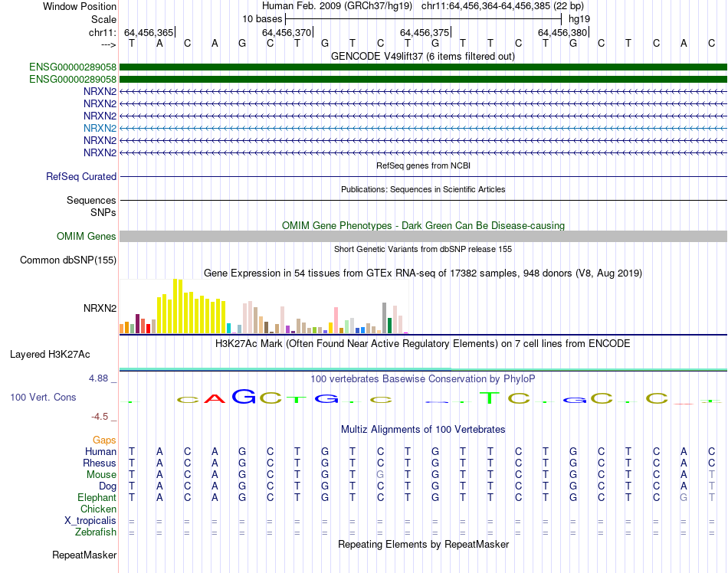Image resolution: width=728 pixels, height=573 pixels.
Task: Click Short Genetic Variants from dbSNP title
Action: 423,249
